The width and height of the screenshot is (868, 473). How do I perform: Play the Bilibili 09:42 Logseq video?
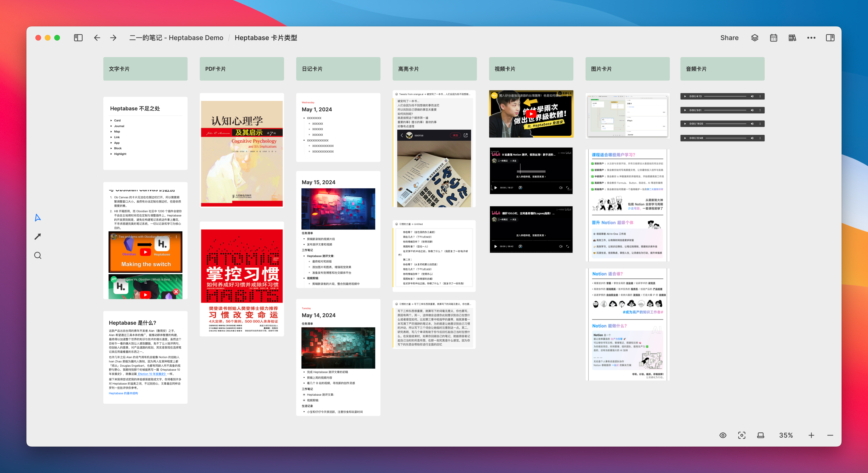point(496,246)
